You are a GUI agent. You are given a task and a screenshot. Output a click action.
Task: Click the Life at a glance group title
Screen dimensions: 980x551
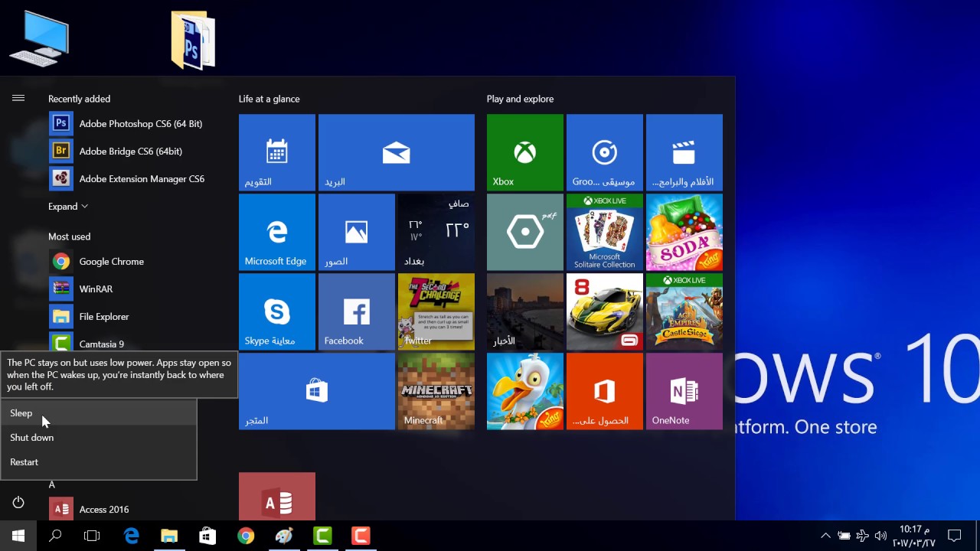[x=269, y=99]
